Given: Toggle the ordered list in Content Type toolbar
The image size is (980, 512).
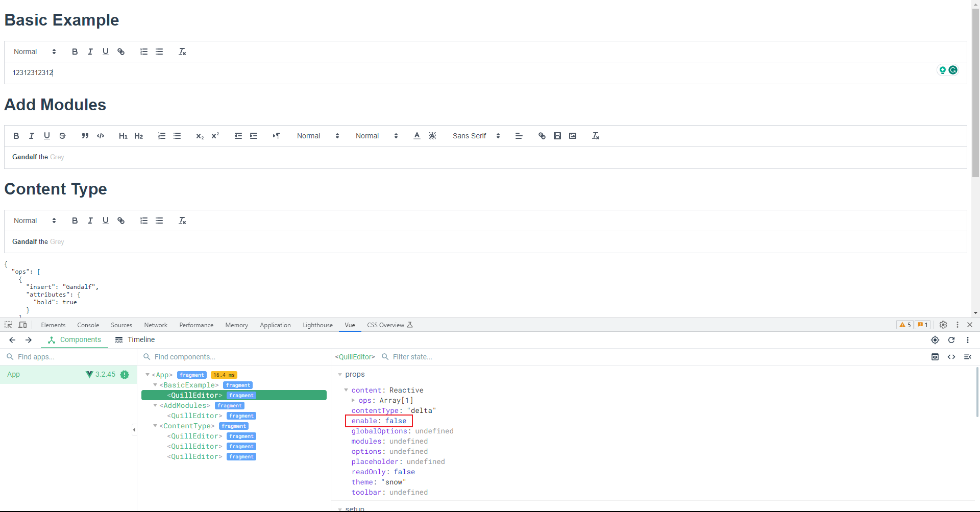Looking at the screenshot, I should tap(143, 220).
